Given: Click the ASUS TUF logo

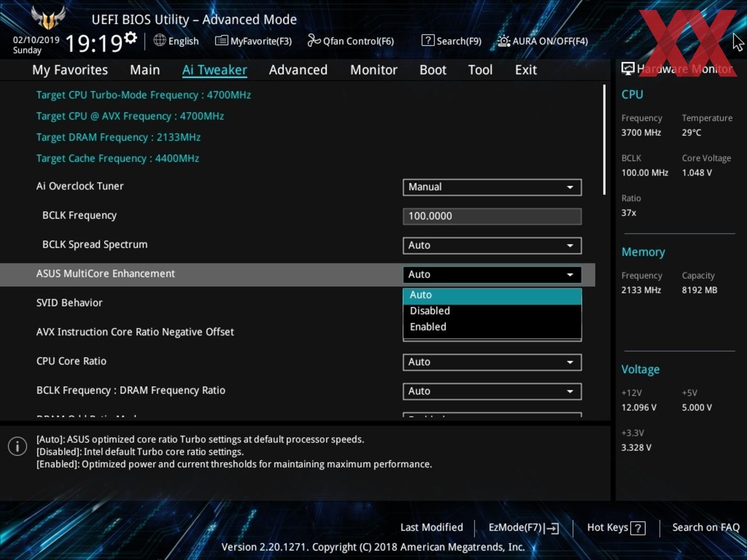Looking at the screenshot, I should pos(48,18).
